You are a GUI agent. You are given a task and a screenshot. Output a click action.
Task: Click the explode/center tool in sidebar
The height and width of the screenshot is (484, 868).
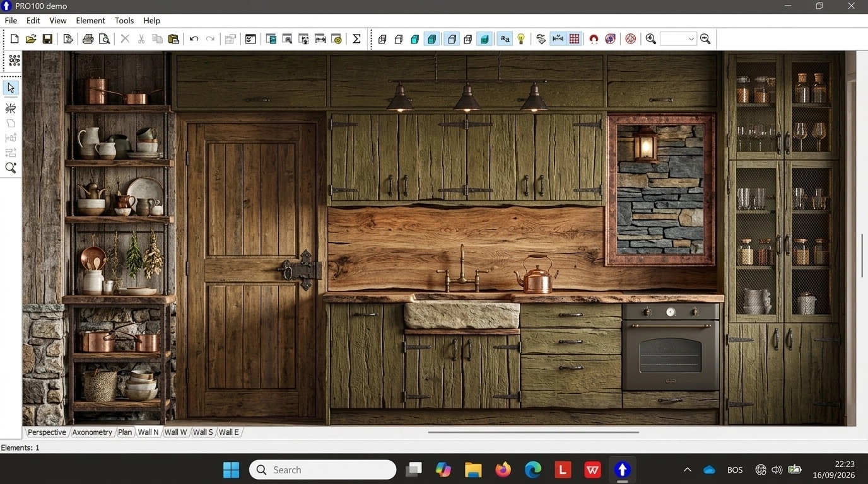(x=11, y=108)
